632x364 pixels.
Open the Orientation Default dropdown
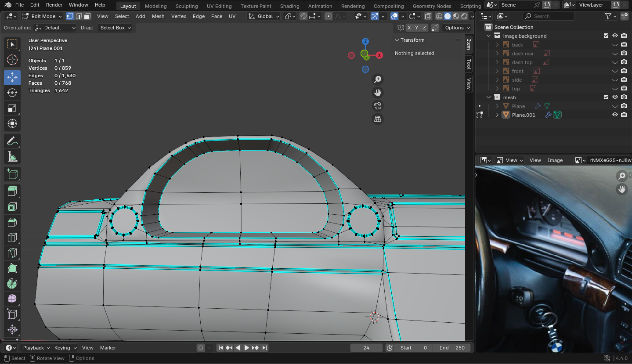(56, 28)
